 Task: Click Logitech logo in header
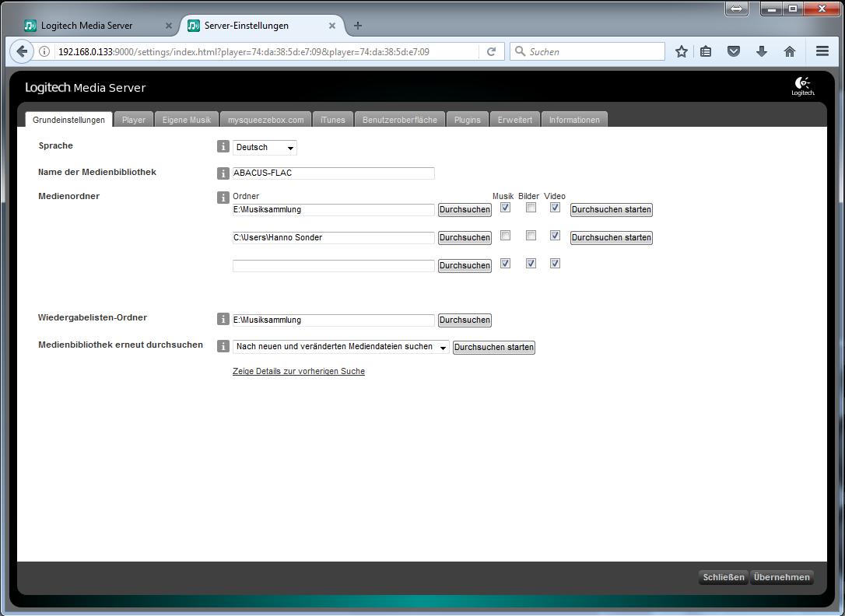coord(802,86)
